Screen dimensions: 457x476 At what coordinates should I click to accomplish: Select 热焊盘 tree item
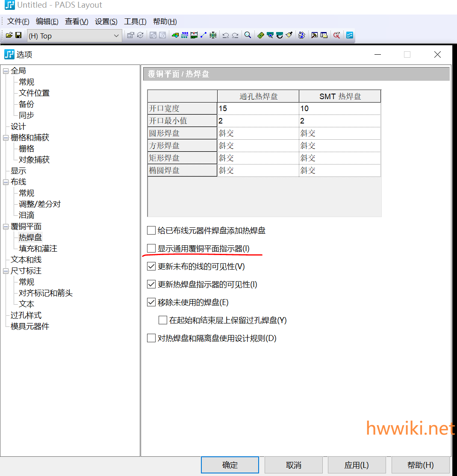(x=30, y=238)
